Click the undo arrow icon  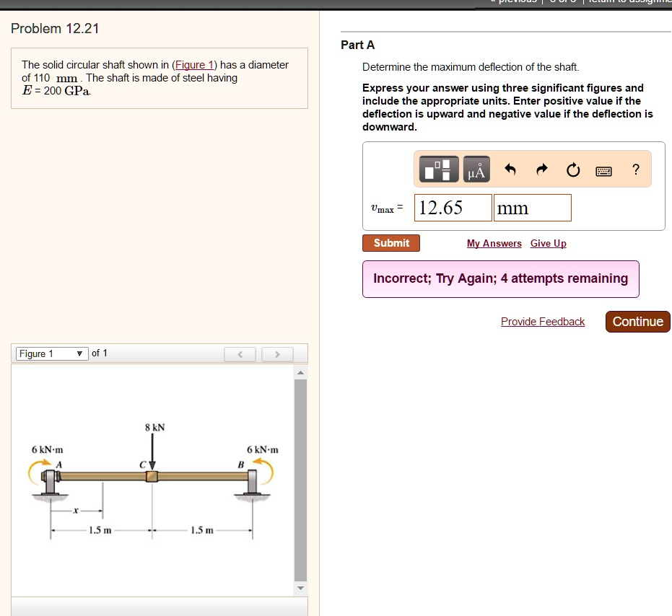(510, 170)
